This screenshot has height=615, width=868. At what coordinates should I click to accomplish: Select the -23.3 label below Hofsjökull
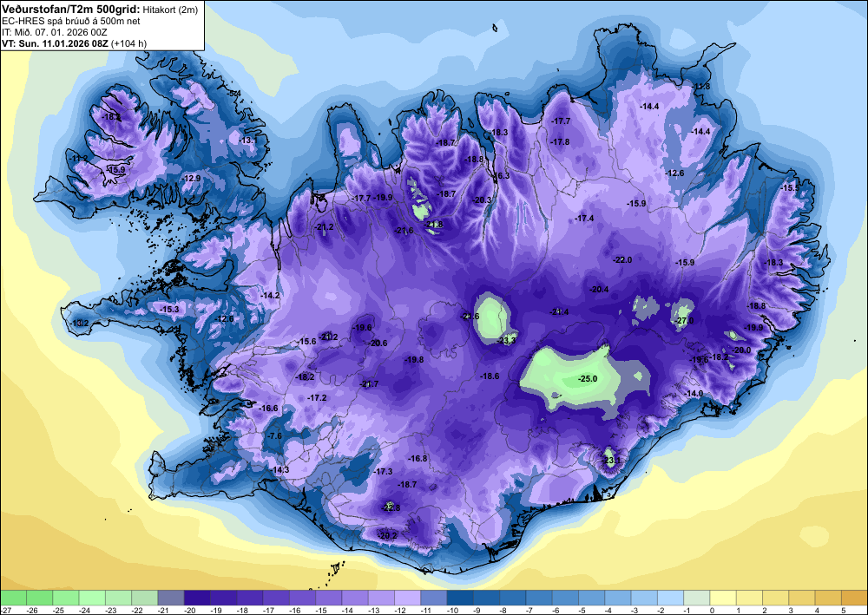coord(507,340)
